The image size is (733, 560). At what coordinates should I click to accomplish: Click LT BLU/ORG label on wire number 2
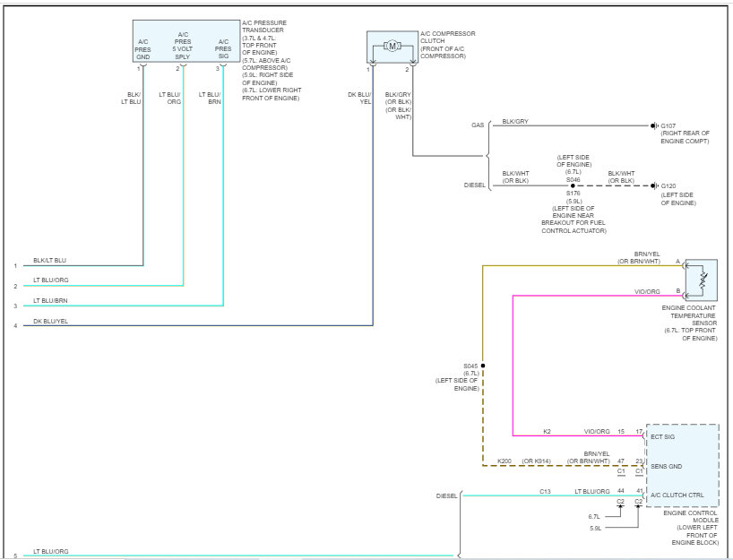click(x=50, y=280)
